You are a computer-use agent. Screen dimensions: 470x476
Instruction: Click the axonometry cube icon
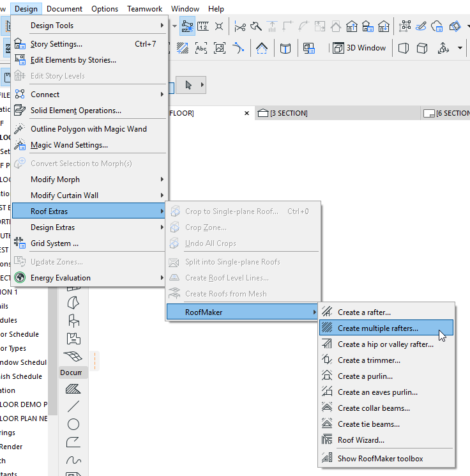tap(422, 48)
